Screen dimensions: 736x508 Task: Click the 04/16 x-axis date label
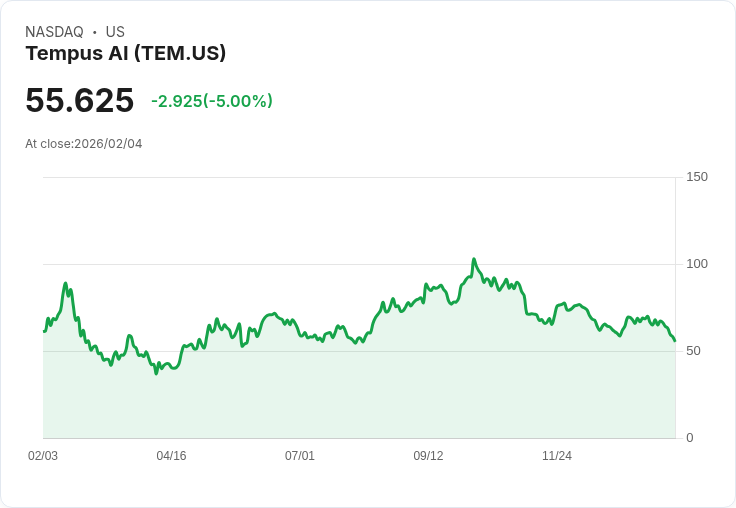pos(171,456)
